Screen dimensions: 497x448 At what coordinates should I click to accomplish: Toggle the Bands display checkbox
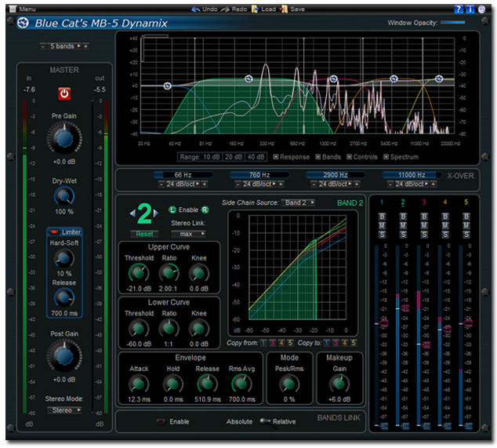(318, 157)
